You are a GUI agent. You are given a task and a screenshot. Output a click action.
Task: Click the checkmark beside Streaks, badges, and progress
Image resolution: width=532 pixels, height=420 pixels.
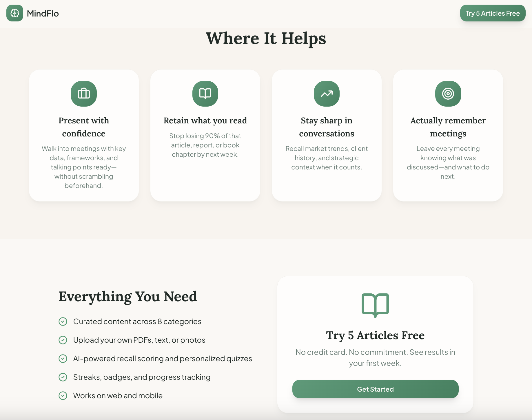pos(63,377)
